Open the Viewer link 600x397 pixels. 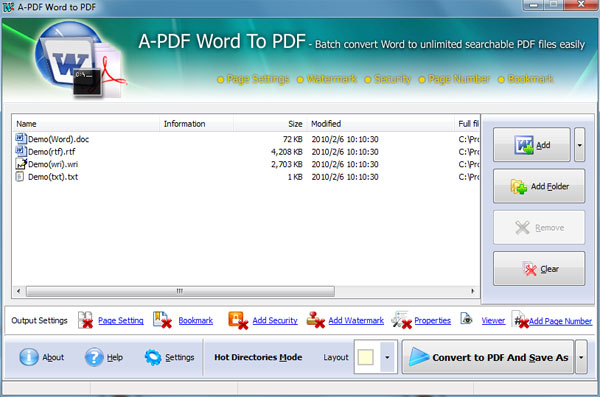click(493, 320)
